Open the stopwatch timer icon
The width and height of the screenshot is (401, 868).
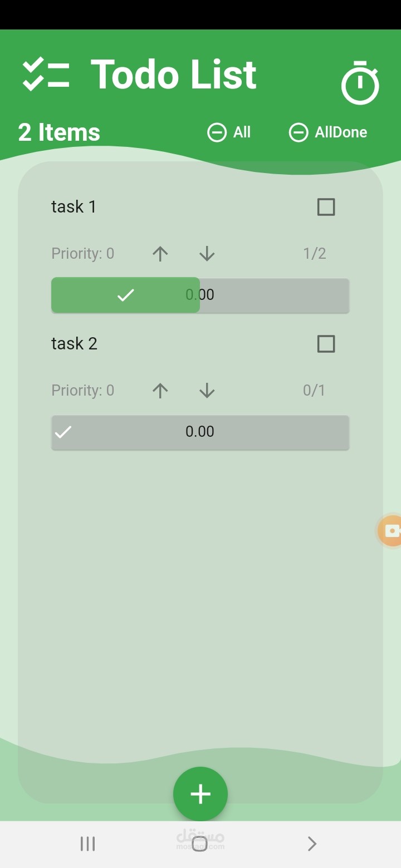(x=360, y=83)
